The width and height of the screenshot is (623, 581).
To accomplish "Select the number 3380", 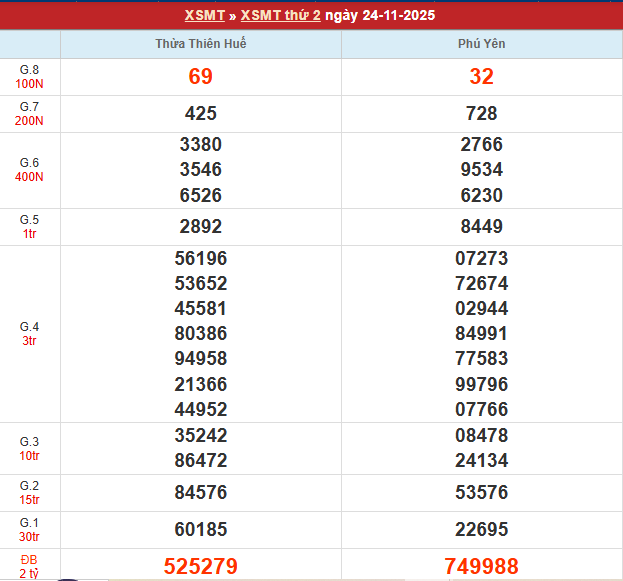I will point(201,144).
